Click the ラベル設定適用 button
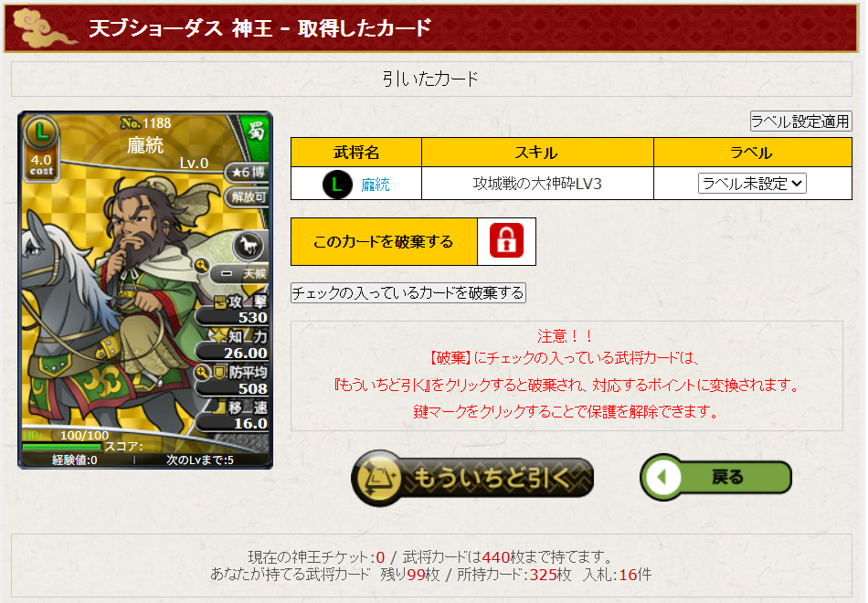Screen dimensions: 868x603 click(800, 122)
